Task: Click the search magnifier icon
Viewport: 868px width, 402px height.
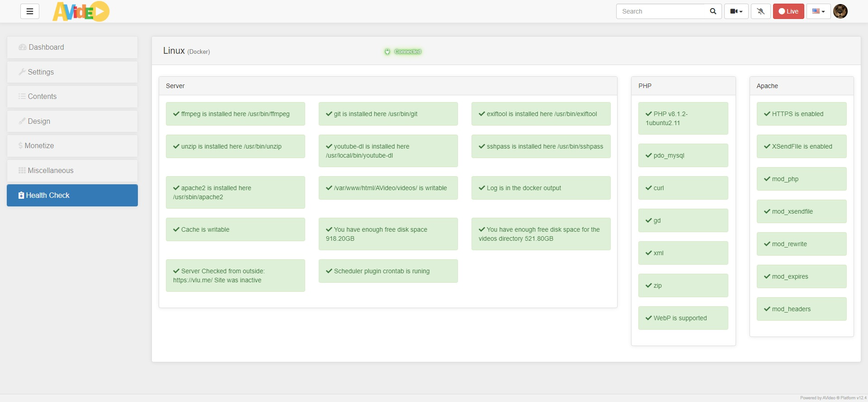Action: tap(713, 11)
